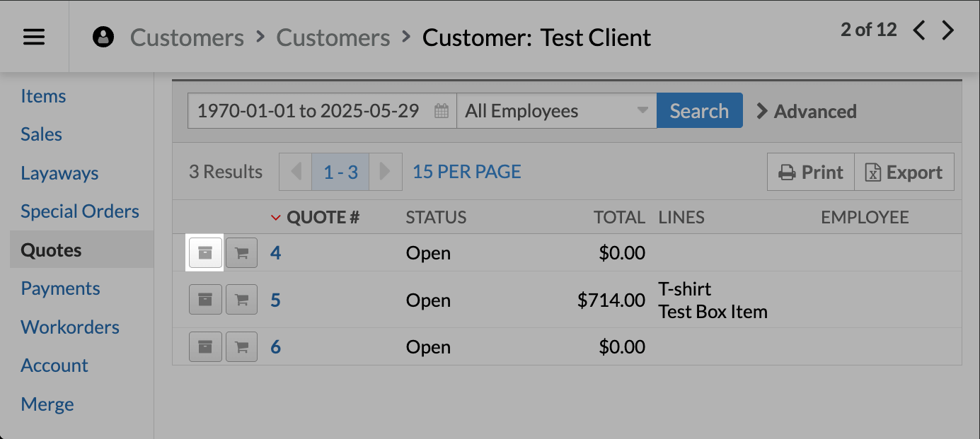Go to next customer record arrow
980x439 pixels.
tap(947, 30)
